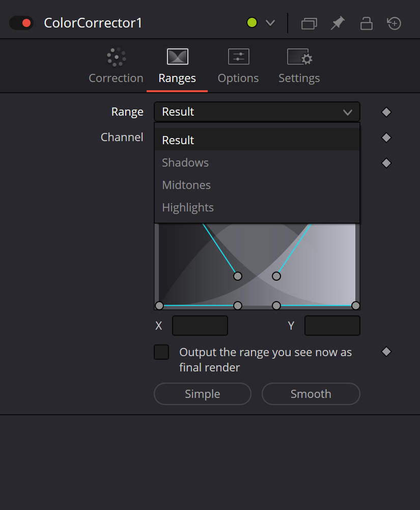Click the reset settings history icon
Viewport: 420px width, 510px height.
pyautogui.click(x=394, y=23)
